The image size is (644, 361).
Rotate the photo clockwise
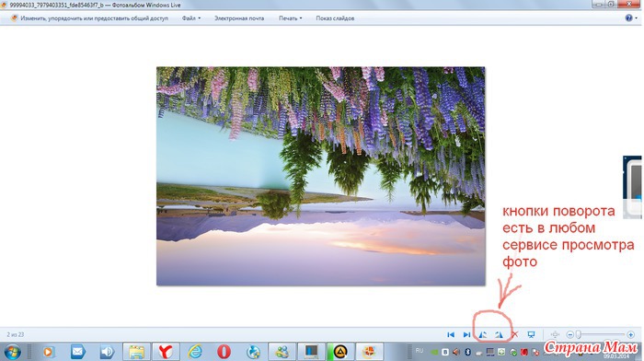click(499, 334)
